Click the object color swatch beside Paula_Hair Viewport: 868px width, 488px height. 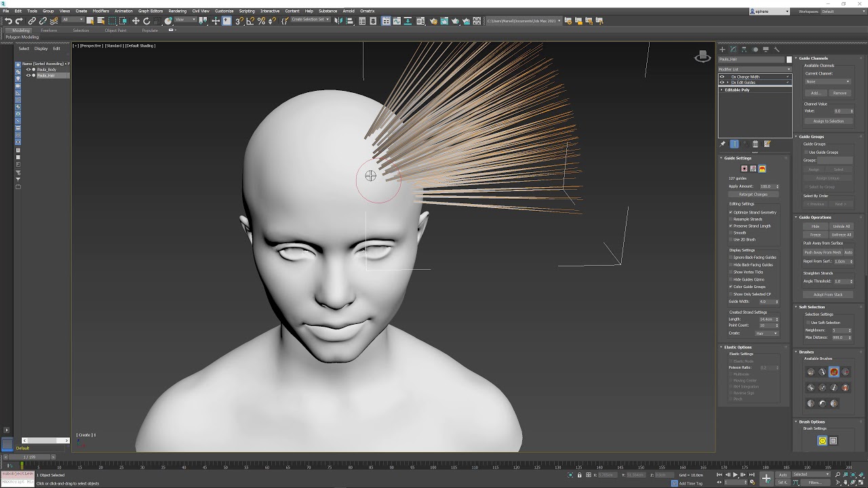pyautogui.click(x=789, y=59)
